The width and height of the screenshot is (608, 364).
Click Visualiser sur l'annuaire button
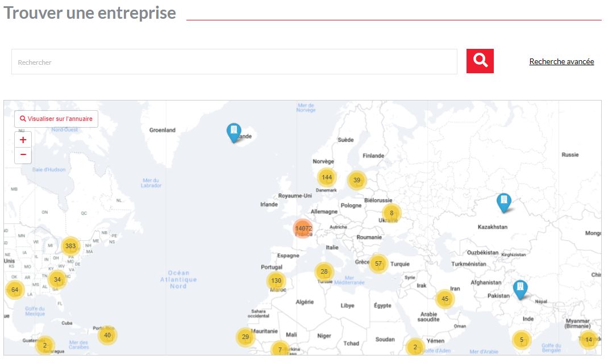point(56,119)
